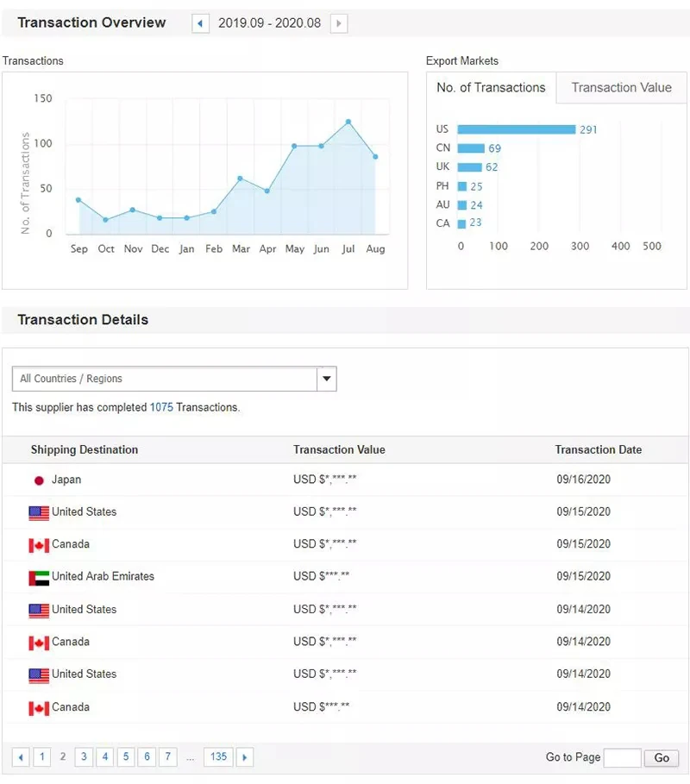Navigate to page 3
The height and width of the screenshot is (784, 690).
(x=84, y=757)
